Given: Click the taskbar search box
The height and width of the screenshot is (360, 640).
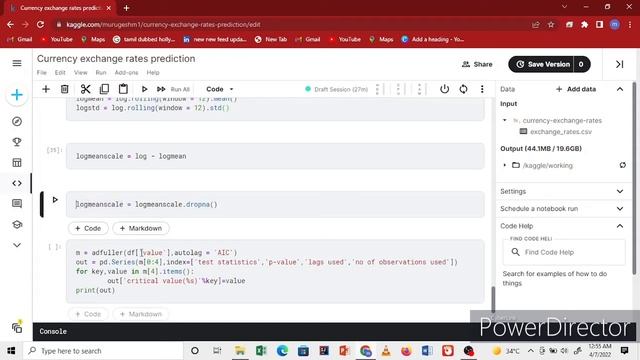Looking at the screenshot, I should click(x=102, y=351).
